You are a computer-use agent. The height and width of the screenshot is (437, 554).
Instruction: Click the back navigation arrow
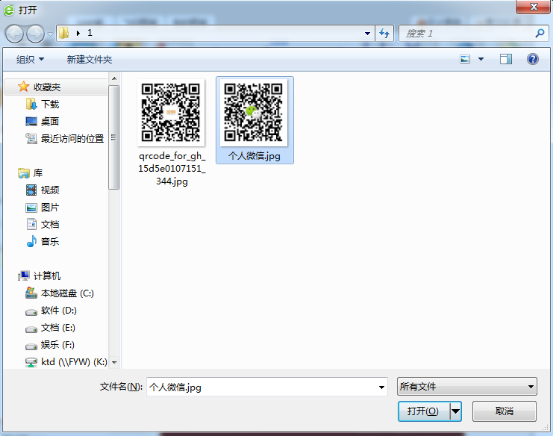point(14,34)
